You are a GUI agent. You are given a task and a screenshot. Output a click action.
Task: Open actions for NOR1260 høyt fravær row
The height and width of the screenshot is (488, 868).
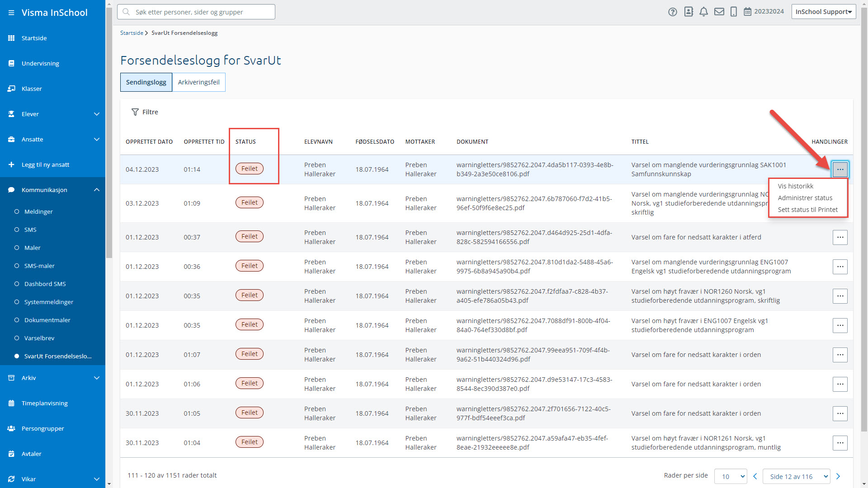pyautogui.click(x=840, y=296)
